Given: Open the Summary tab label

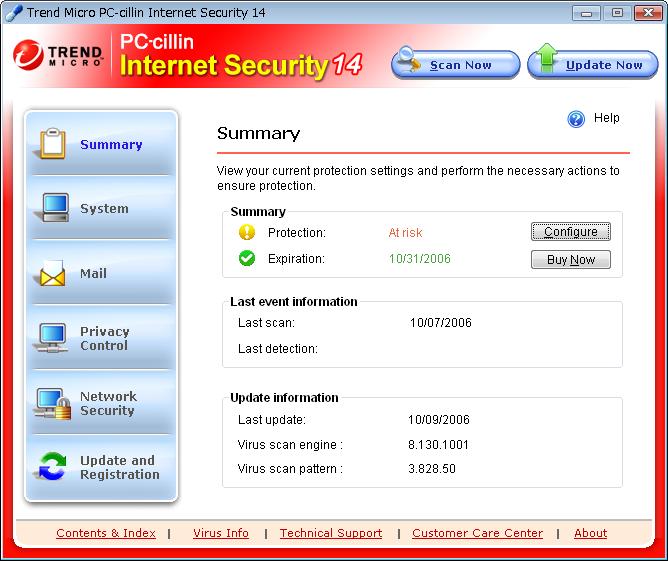Looking at the screenshot, I should [111, 144].
